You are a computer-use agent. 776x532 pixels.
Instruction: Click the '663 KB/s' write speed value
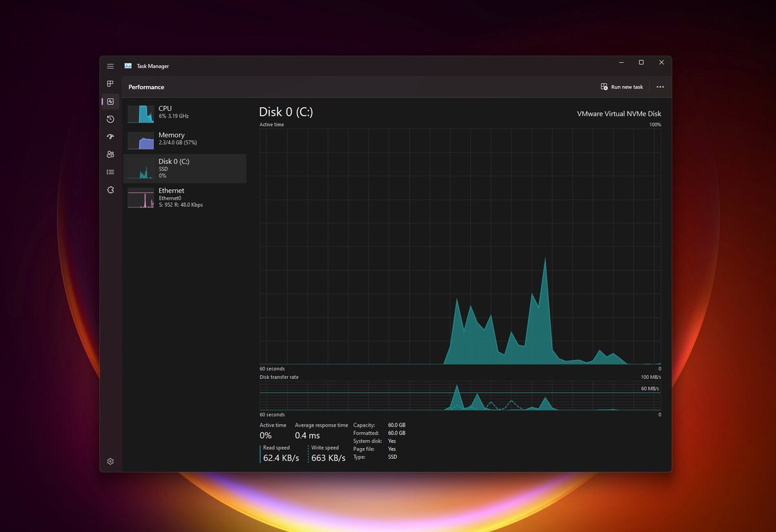328,458
